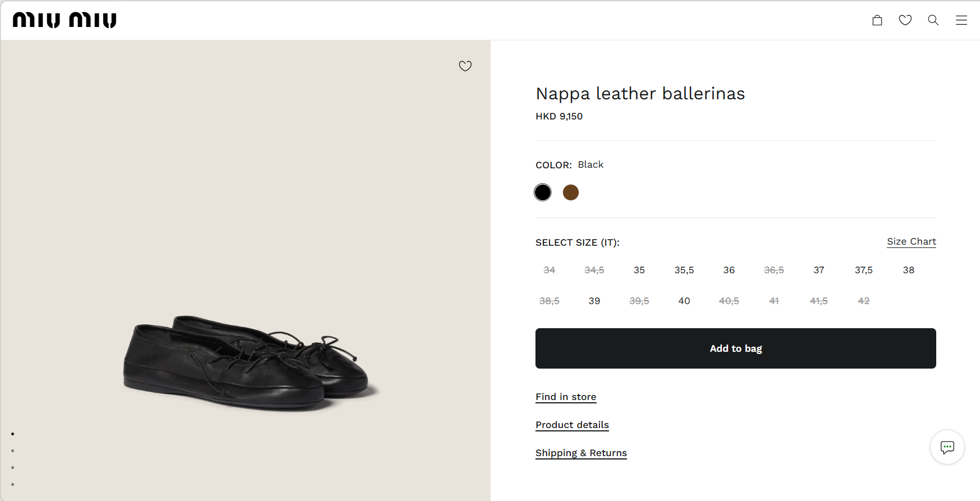Go to Miu Miu logo homepage
Screen dimensions: 980x501
pyautogui.click(x=65, y=20)
